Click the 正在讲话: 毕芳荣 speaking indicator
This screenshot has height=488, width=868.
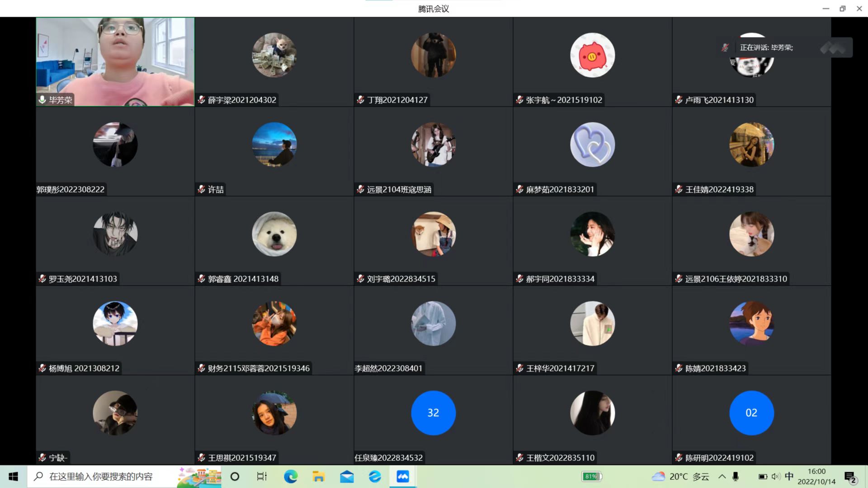tap(766, 47)
